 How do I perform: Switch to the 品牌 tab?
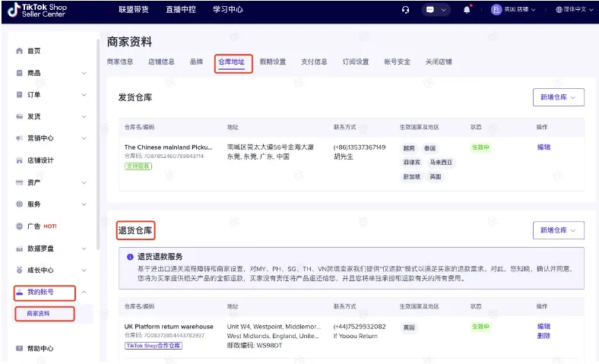(x=196, y=62)
